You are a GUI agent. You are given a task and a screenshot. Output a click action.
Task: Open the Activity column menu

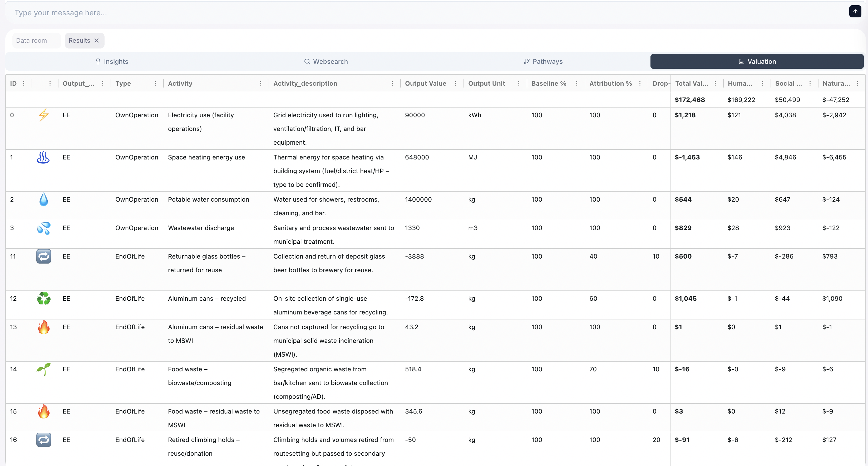(x=260, y=83)
